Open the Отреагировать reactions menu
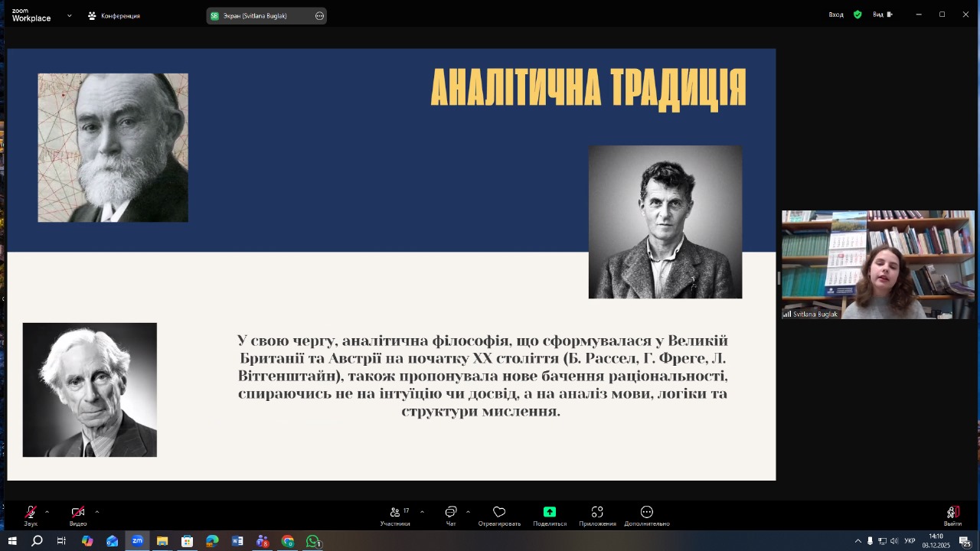 499,513
